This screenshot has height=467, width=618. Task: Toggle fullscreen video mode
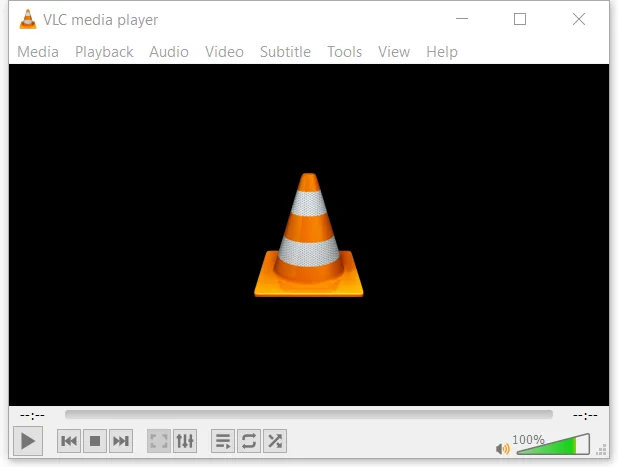point(159,441)
